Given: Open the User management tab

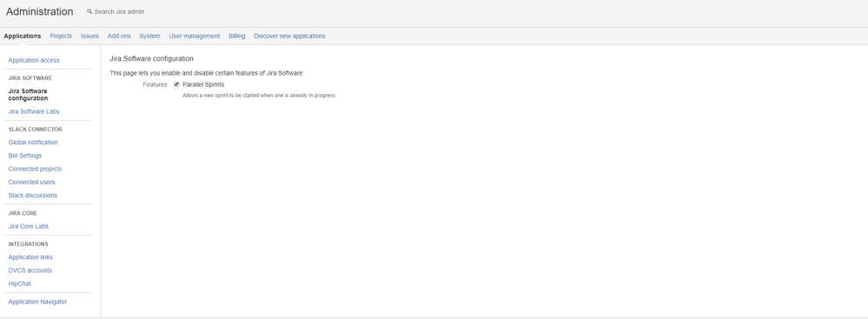Looking at the screenshot, I should (195, 36).
